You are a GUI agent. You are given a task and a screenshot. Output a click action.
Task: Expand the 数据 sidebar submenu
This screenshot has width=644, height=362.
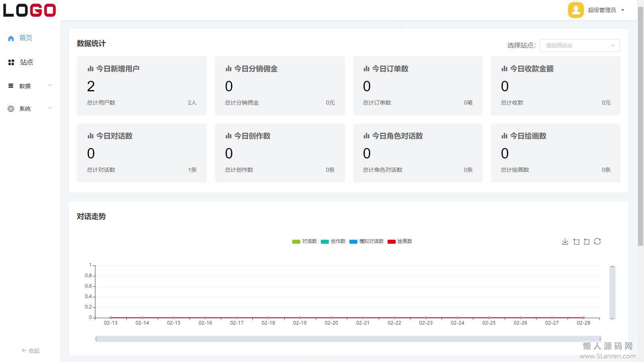pos(30,86)
